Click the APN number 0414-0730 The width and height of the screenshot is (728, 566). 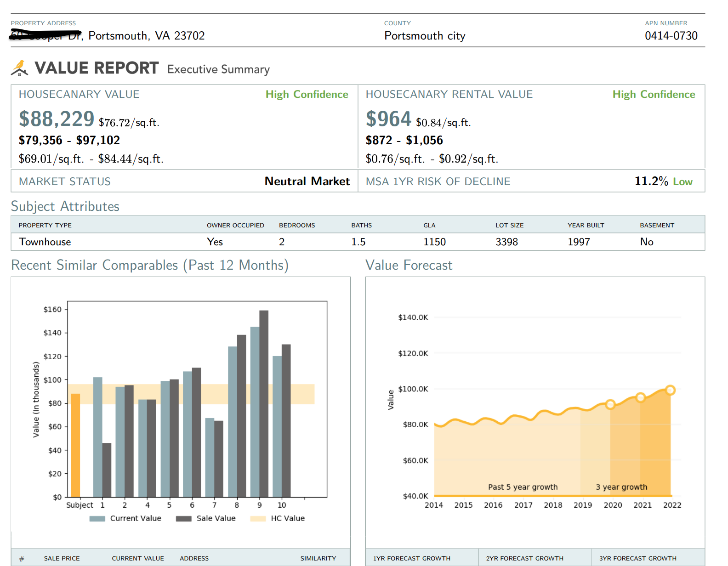coord(671,36)
